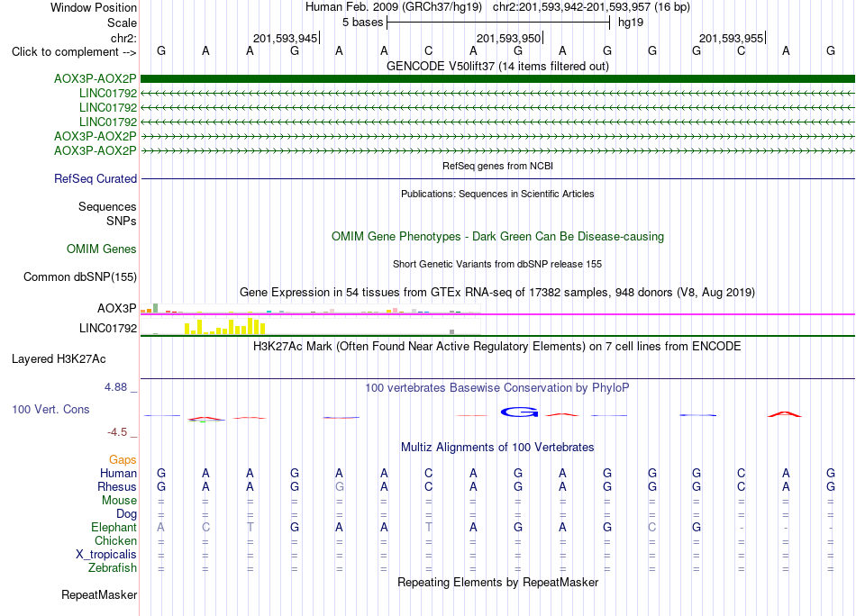Click the -4.5 PhyloP lower scale value
This screenshot has height=616, width=856.
[x=117, y=432]
